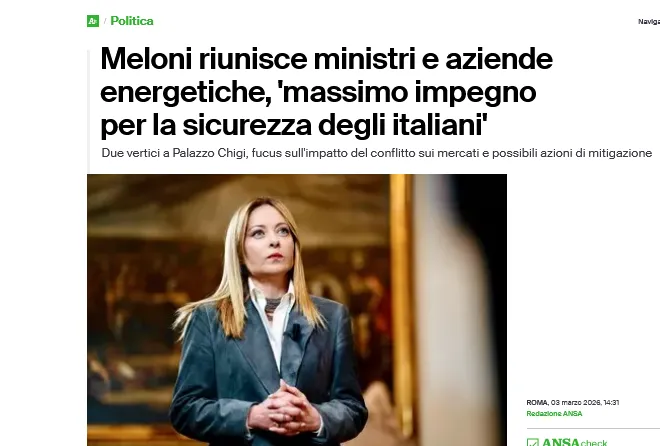Click the horizontal divider above ANSAcheck
The height and width of the screenshot is (446, 660).
(x=593, y=428)
